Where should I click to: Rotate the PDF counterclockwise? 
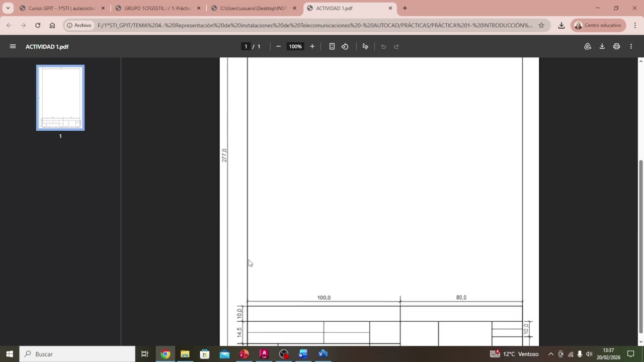point(345,46)
